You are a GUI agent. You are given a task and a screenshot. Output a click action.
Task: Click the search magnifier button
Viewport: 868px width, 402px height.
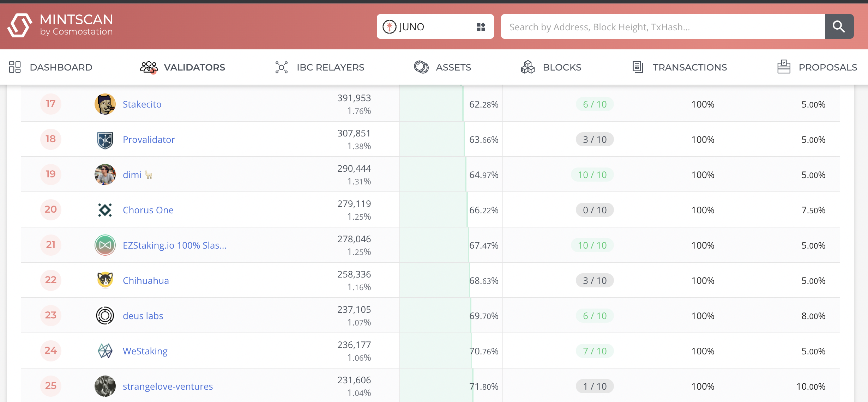pyautogui.click(x=839, y=27)
